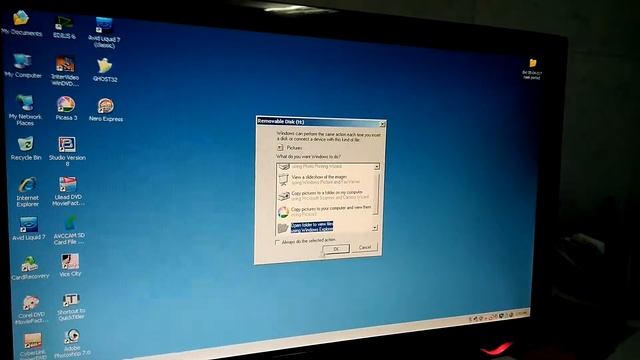Cancel the Removable Disk dialog
Image resolution: width=640 pixels, height=360 pixels.
click(x=364, y=247)
